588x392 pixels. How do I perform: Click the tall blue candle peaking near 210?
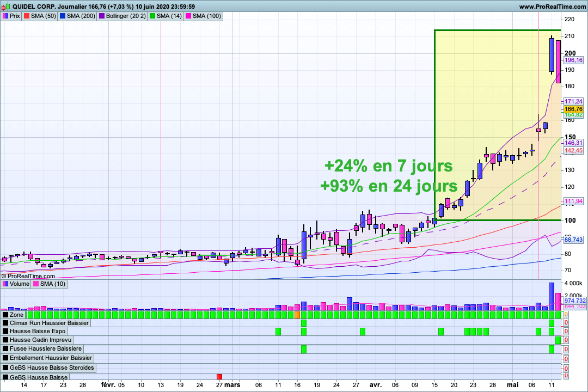point(552,55)
